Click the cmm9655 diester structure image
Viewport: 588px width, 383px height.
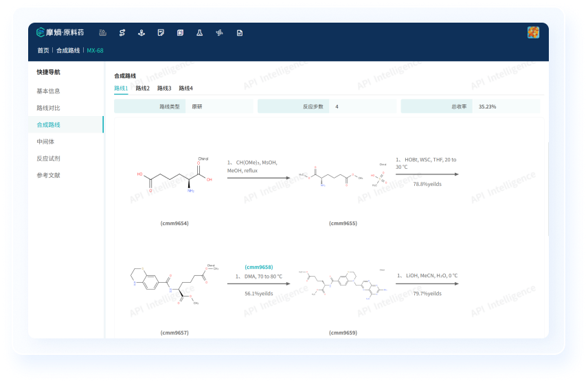coord(330,176)
